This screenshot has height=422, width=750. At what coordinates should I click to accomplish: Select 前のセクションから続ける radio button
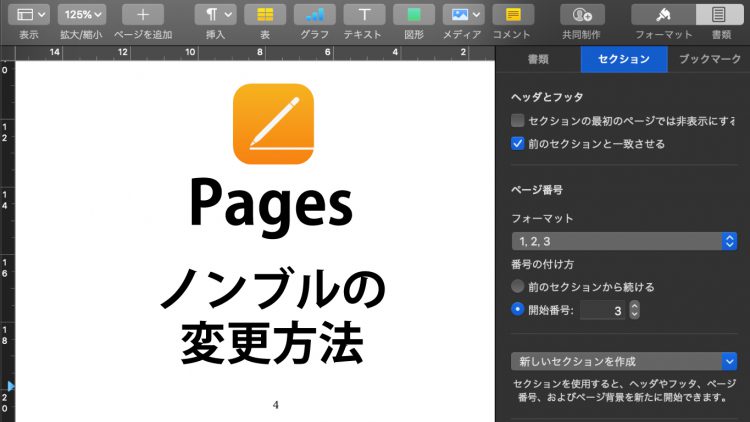pyautogui.click(x=517, y=287)
